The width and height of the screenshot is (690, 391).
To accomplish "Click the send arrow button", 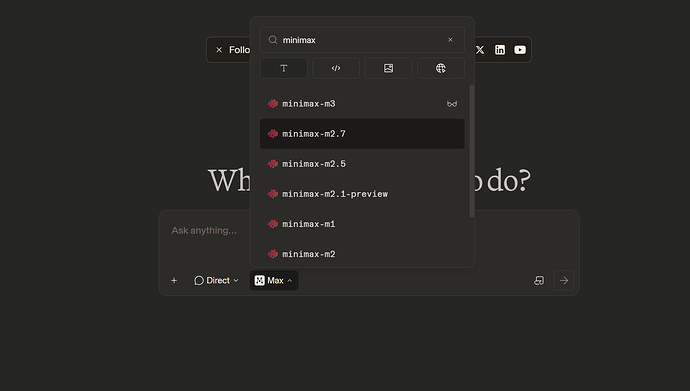I will click(564, 281).
